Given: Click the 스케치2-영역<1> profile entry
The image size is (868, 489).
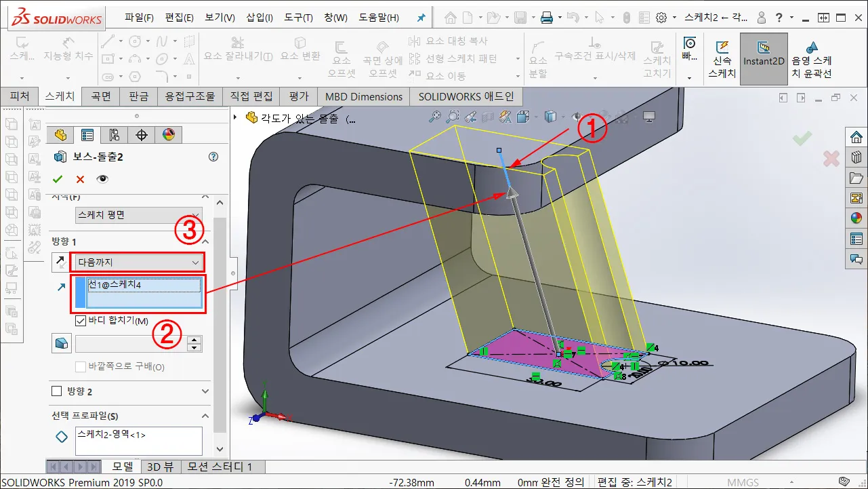Looking at the screenshot, I should (x=111, y=434).
